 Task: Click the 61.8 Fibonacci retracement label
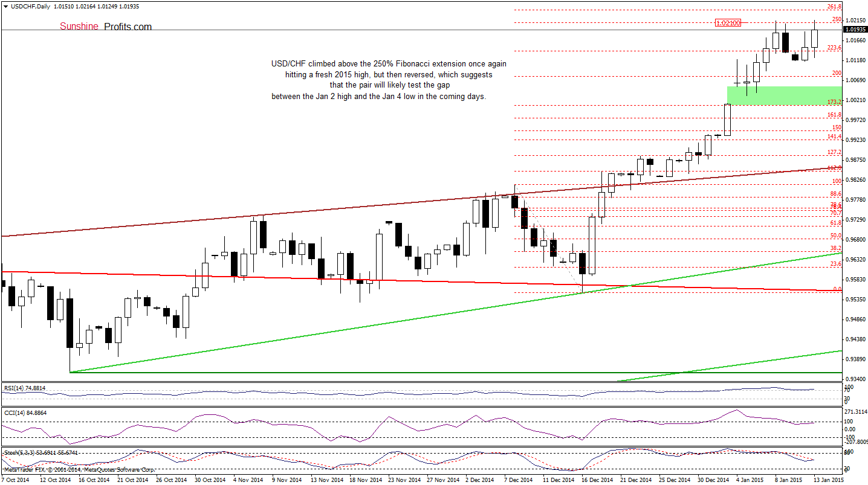pyautogui.click(x=836, y=223)
